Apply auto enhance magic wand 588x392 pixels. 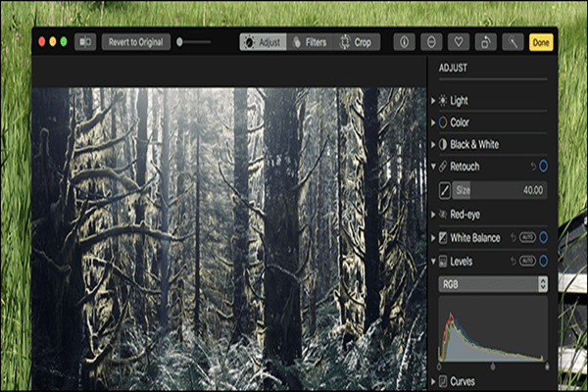pos(513,42)
